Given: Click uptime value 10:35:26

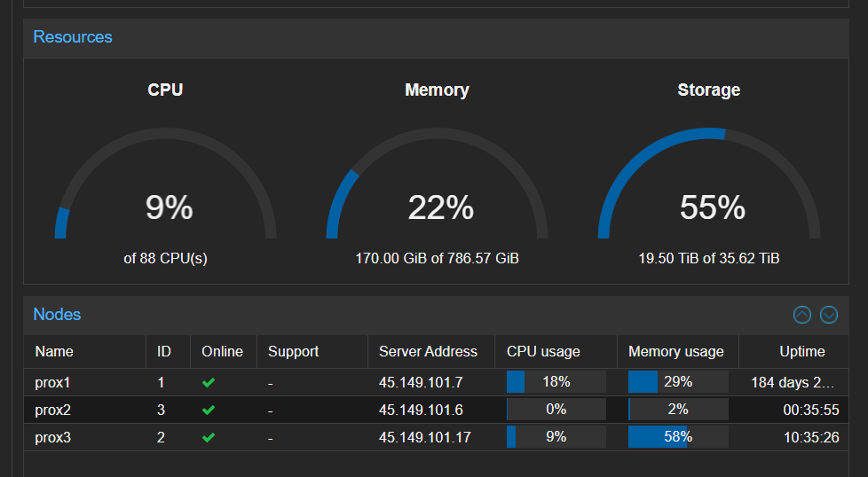Looking at the screenshot, I should [811, 438].
